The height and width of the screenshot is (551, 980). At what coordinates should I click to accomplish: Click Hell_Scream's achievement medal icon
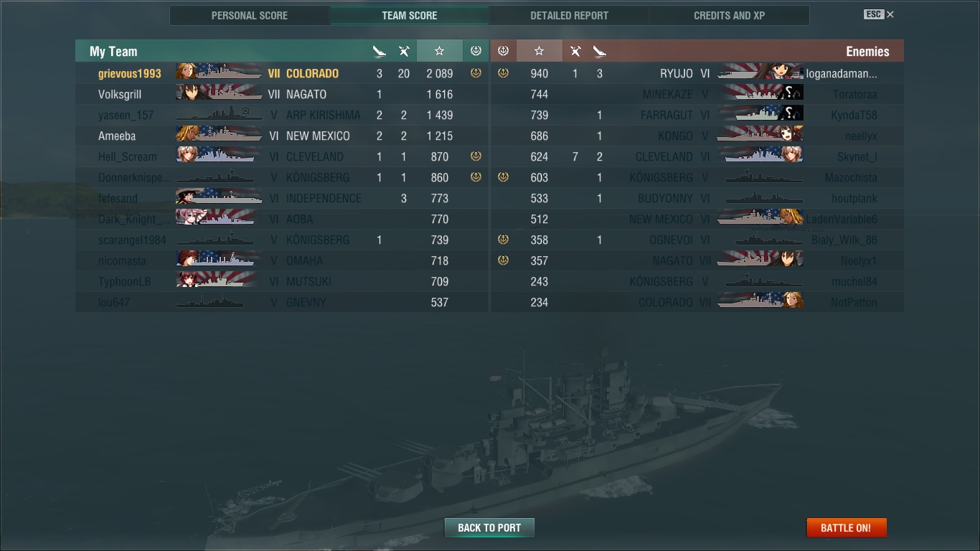coord(476,156)
